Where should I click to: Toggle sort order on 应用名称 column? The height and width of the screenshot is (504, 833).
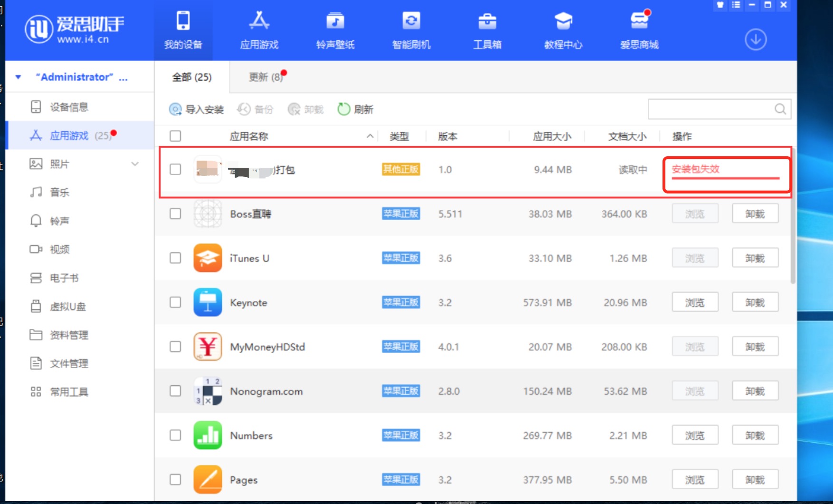click(x=369, y=136)
